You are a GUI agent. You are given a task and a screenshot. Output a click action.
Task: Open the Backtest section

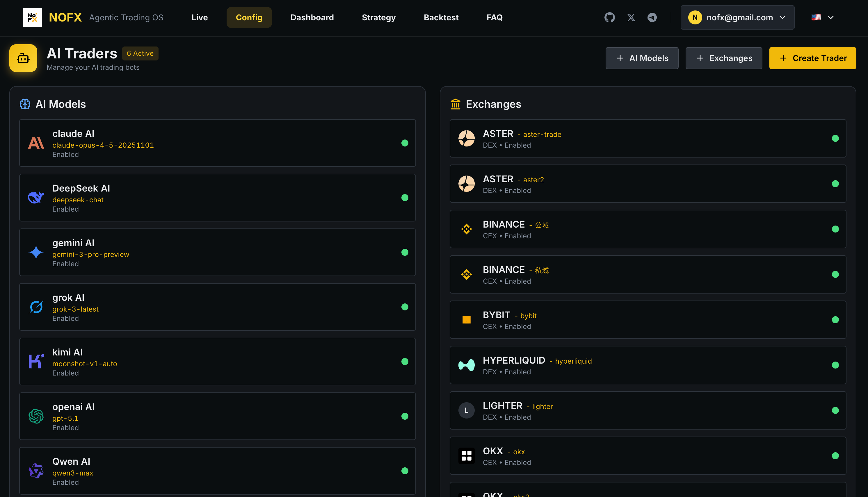click(441, 17)
